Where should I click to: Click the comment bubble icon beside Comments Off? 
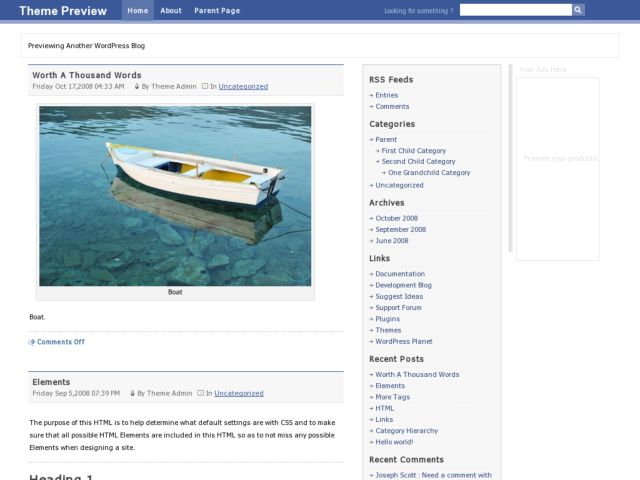pyautogui.click(x=32, y=342)
